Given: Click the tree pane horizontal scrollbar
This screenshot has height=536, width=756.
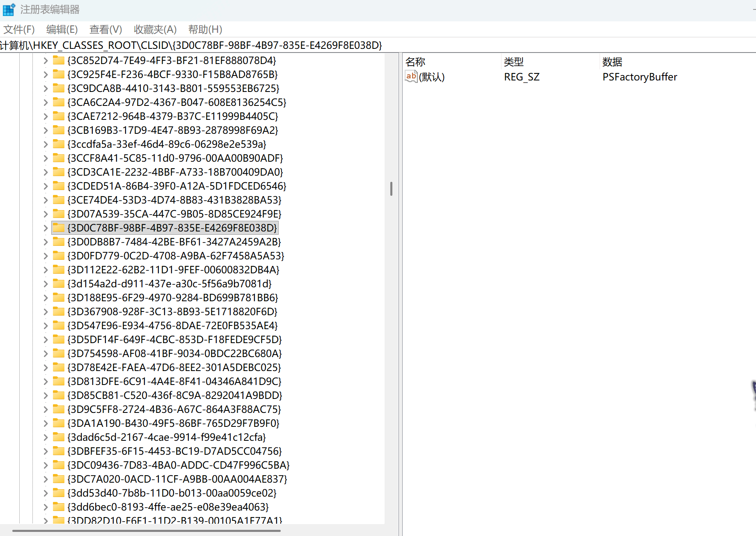Looking at the screenshot, I should (147, 531).
